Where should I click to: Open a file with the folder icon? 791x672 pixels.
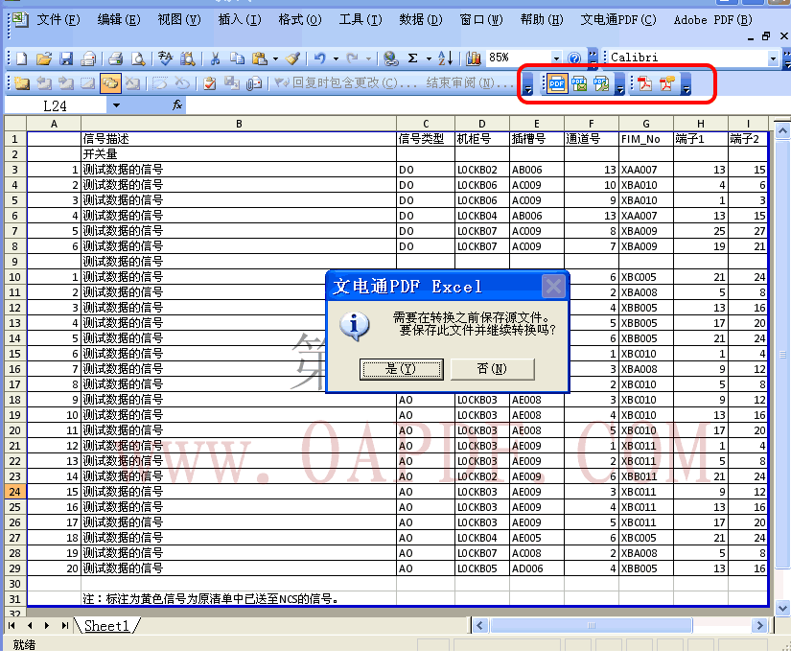coord(44,58)
